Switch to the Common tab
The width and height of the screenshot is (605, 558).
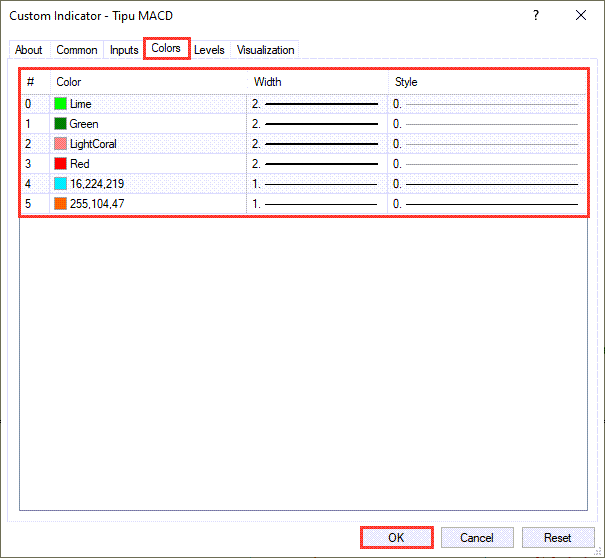(77, 50)
